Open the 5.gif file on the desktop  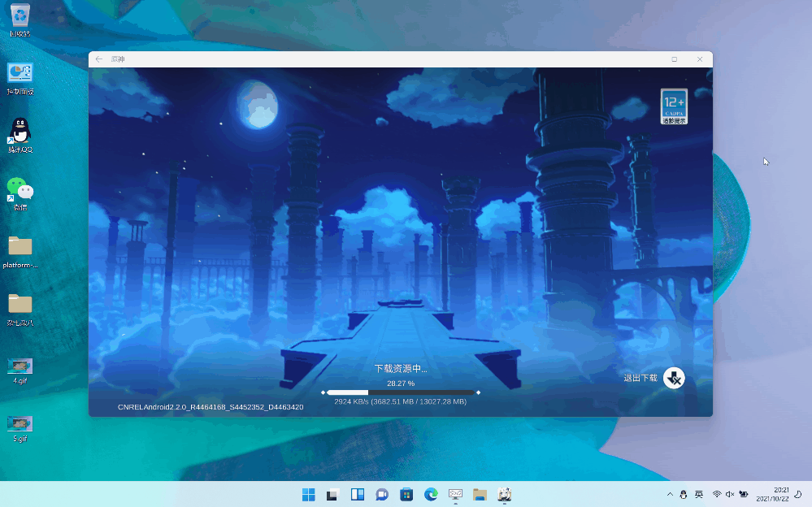coord(19,422)
